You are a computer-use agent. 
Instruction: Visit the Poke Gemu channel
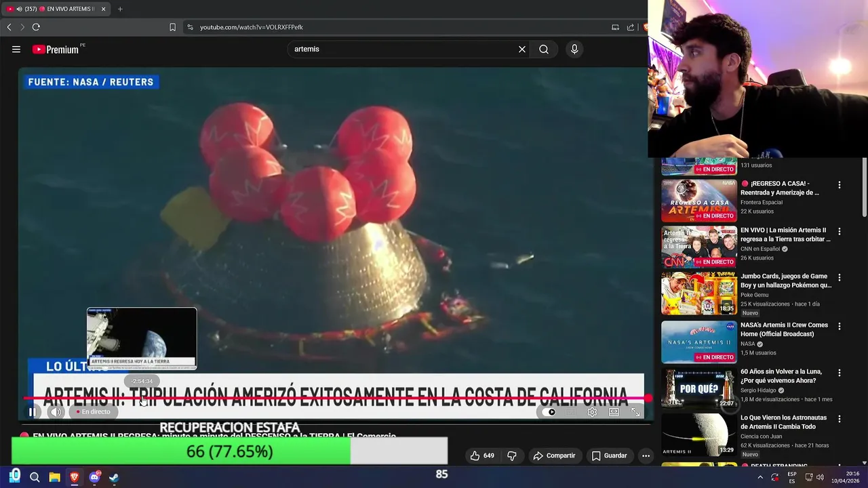point(754,295)
